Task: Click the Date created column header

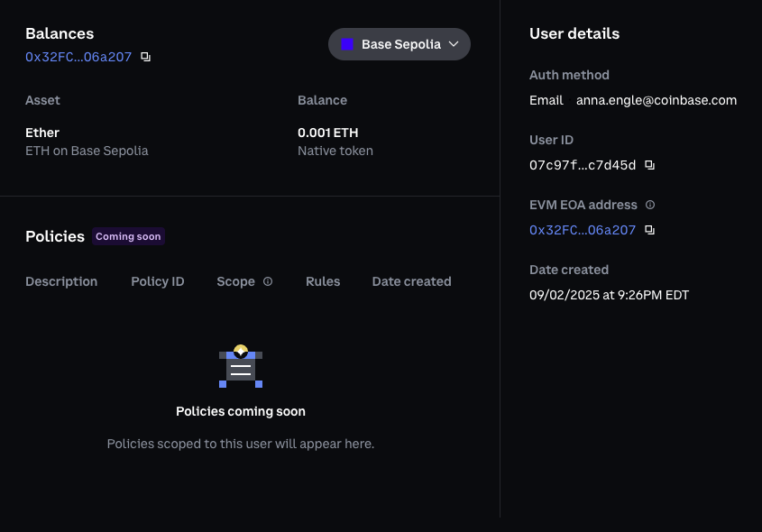Action: [411, 281]
